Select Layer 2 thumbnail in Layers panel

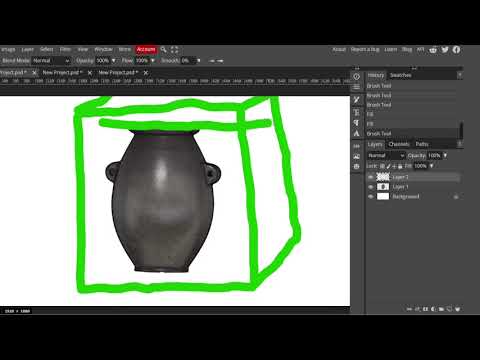point(383,177)
